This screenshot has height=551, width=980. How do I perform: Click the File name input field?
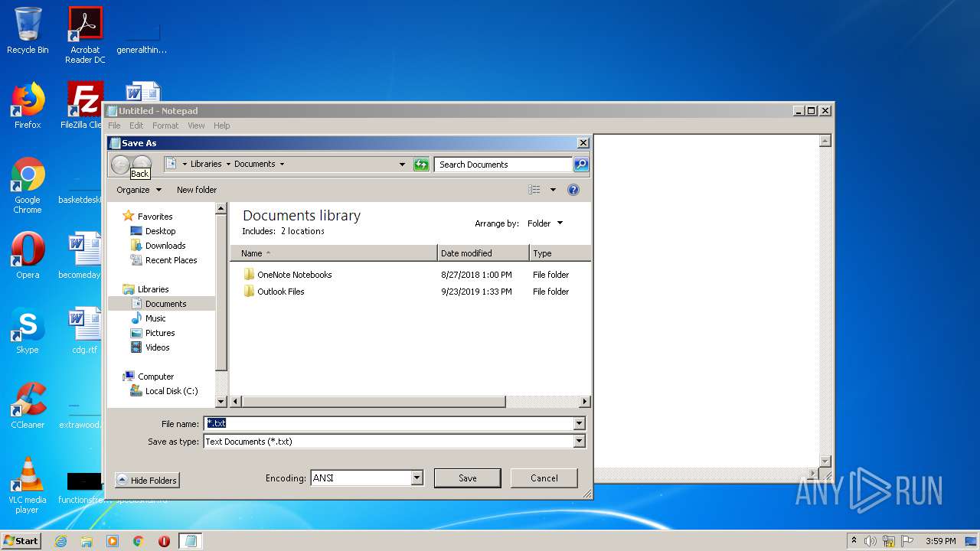pyautogui.click(x=388, y=423)
